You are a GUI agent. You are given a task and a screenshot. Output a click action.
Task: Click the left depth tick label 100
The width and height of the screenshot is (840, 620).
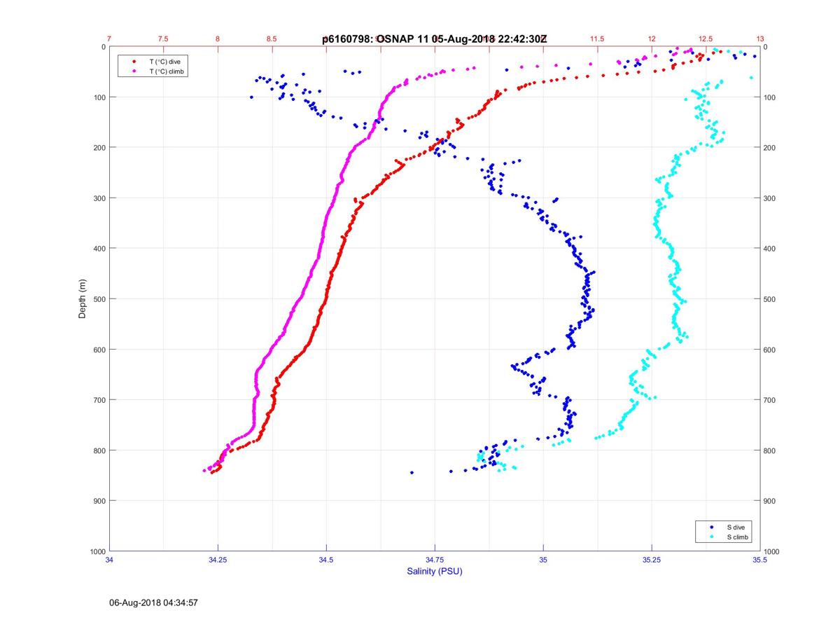click(x=99, y=97)
